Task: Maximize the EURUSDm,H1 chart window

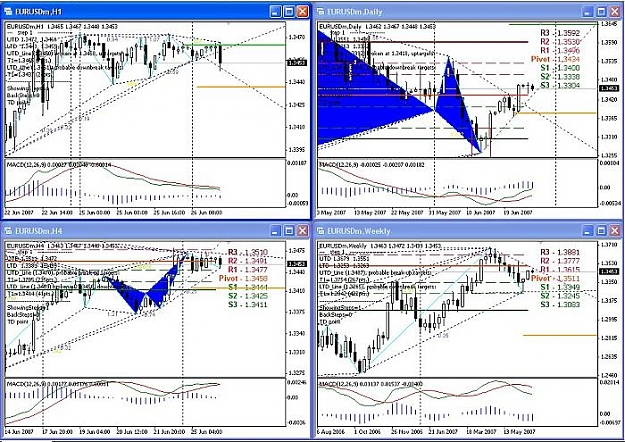Action: (289, 12)
